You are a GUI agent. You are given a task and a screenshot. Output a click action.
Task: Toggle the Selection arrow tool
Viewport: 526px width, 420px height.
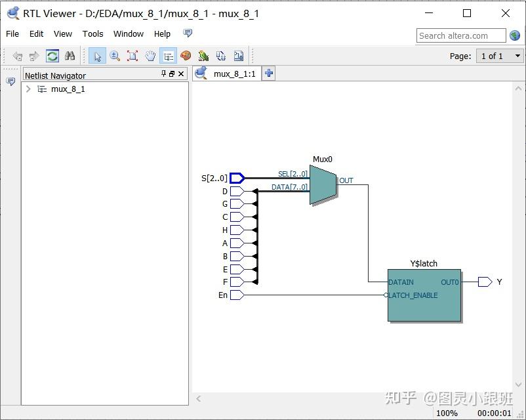[97, 56]
